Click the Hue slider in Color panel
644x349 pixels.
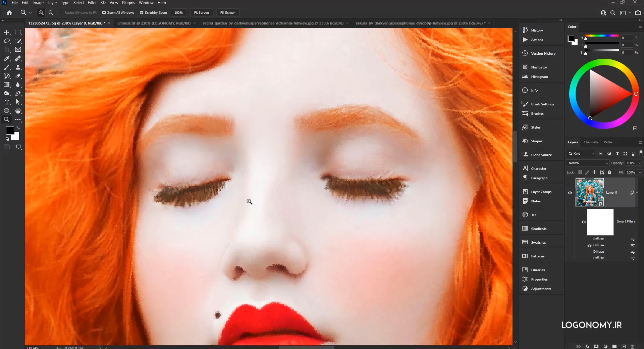click(x=602, y=36)
